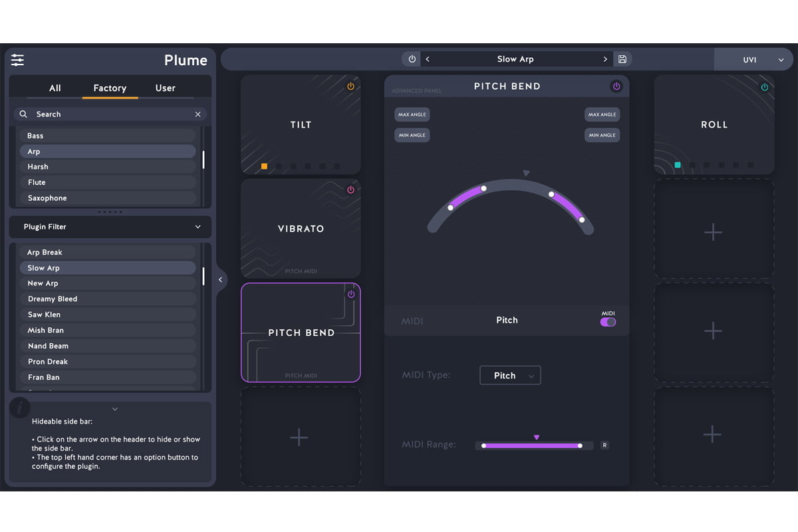Switch off the MIDI toggle

tap(608, 322)
